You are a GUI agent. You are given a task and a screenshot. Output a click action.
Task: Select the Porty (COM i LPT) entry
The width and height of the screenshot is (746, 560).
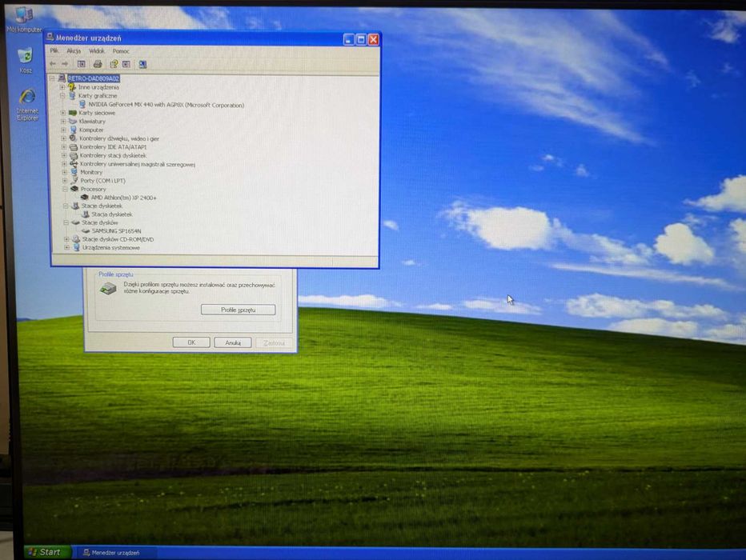click(x=102, y=181)
